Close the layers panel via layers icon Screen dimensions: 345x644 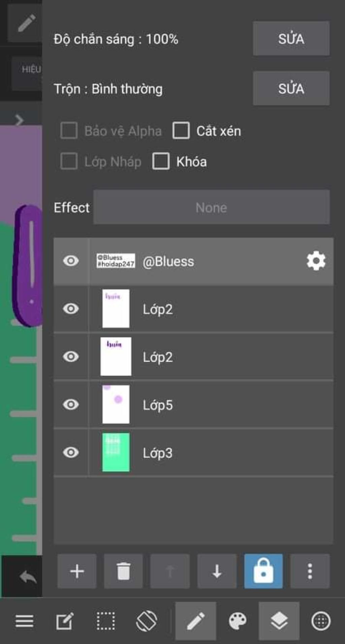[279, 621]
